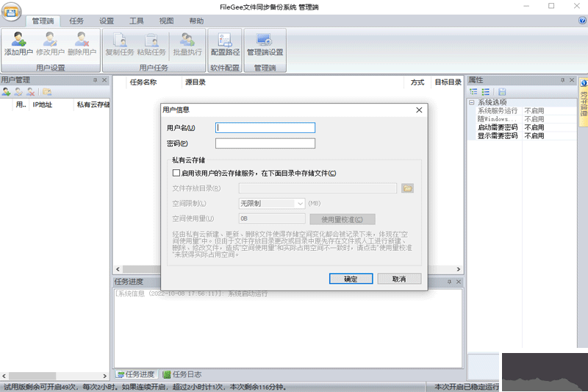Image resolution: width=588 pixels, height=392 pixels.
Task: Click browse folder icon beside 文件存放目录
Action: (407, 188)
